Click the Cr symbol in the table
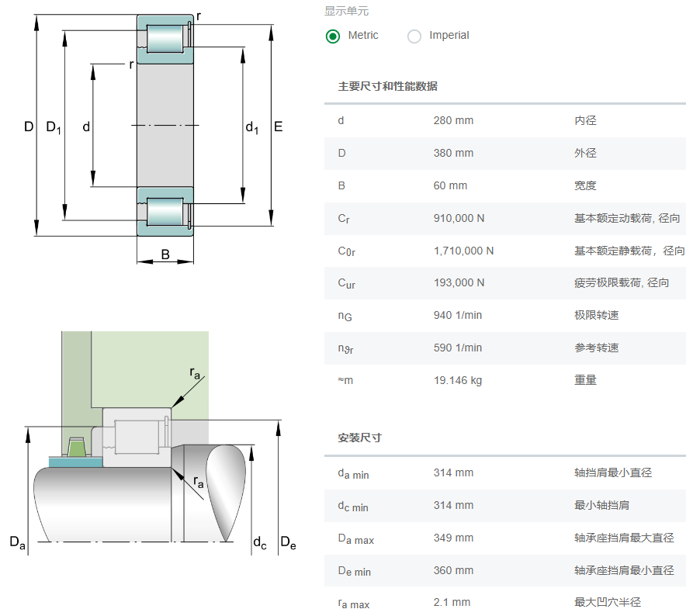Image resolution: width=686 pixels, height=616 pixels. tap(344, 219)
